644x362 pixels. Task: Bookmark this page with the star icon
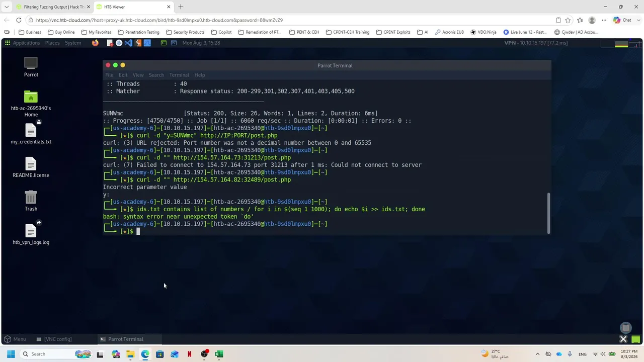click(x=568, y=20)
